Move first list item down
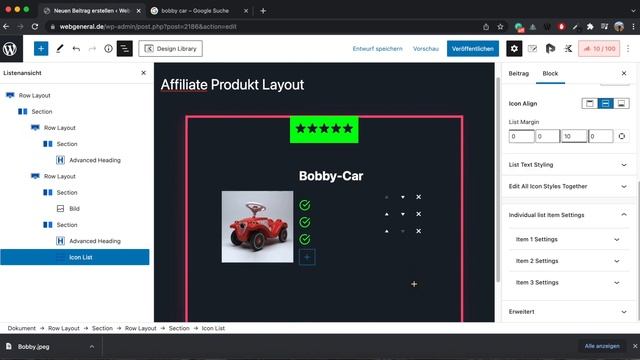The image size is (640, 360). pos(402,197)
